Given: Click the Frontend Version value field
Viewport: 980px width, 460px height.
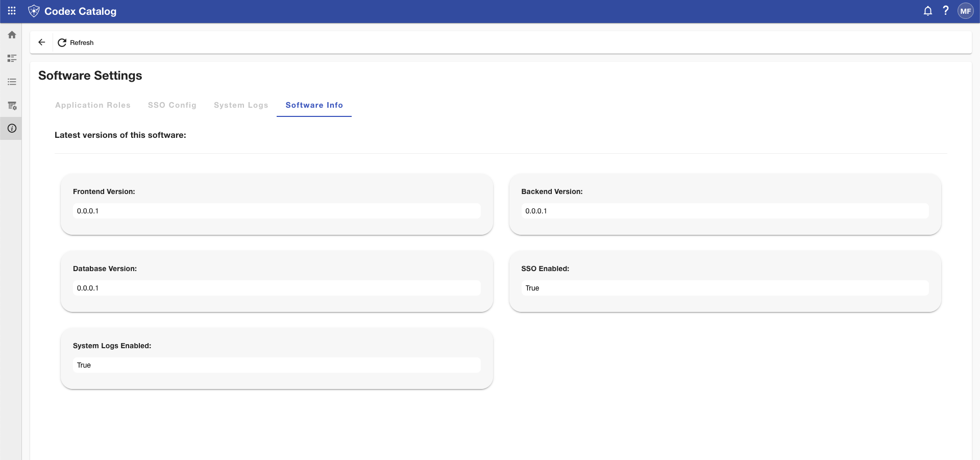Looking at the screenshot, I should coord(277,211).
